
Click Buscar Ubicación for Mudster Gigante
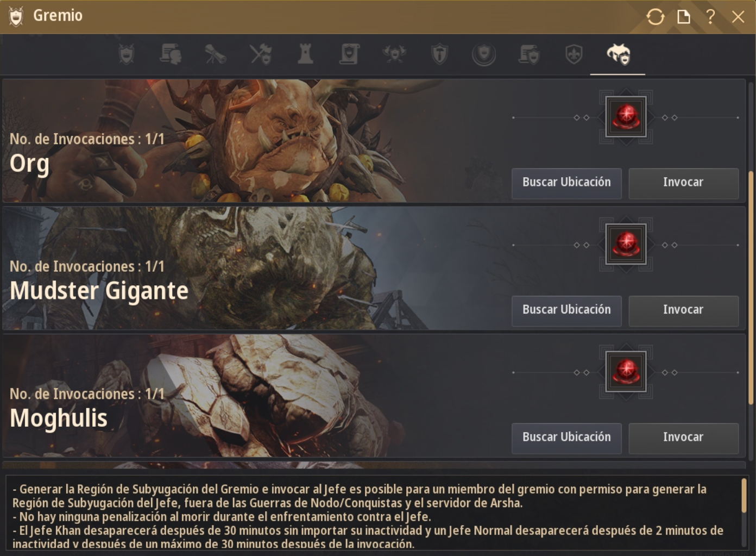click(566, 310)
